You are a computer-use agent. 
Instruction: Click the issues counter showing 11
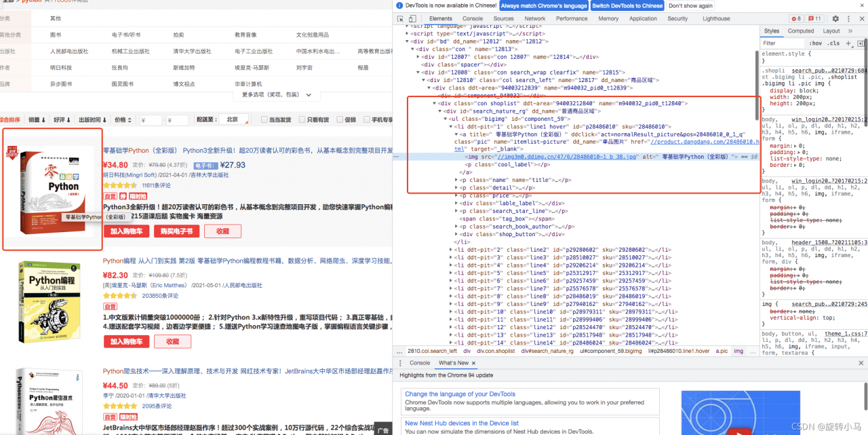tap(815, 18)
